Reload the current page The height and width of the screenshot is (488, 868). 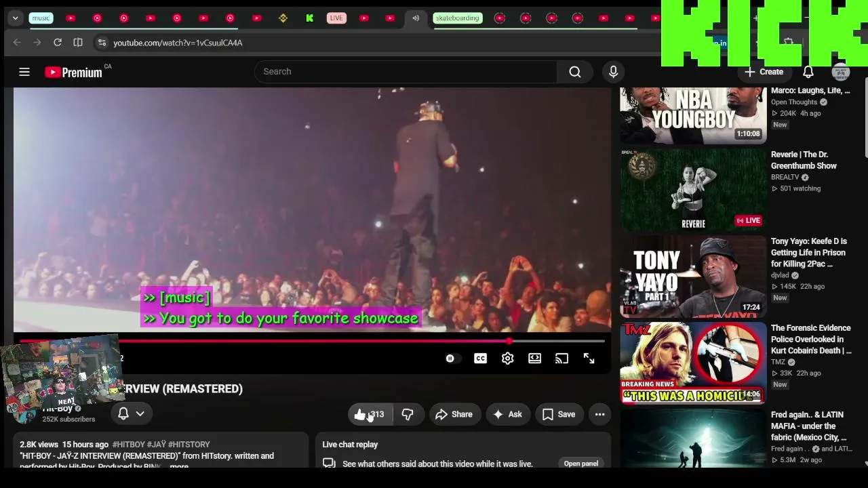tap(58, 43)
